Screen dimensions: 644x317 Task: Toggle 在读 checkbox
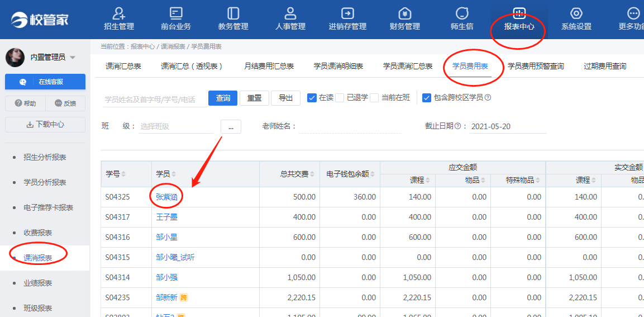click(312, 98)
